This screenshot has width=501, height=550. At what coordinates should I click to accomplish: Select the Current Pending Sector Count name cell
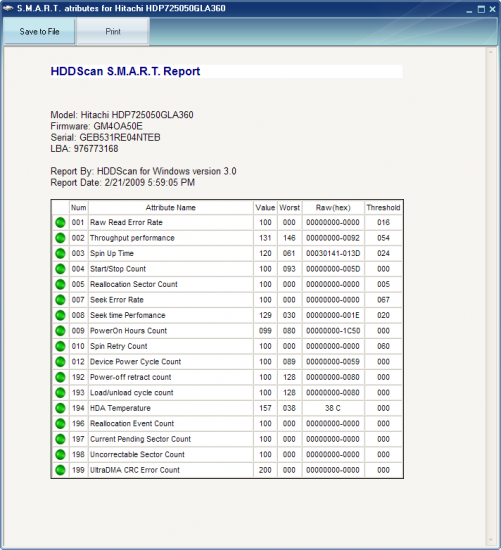(x=171, y=439)
